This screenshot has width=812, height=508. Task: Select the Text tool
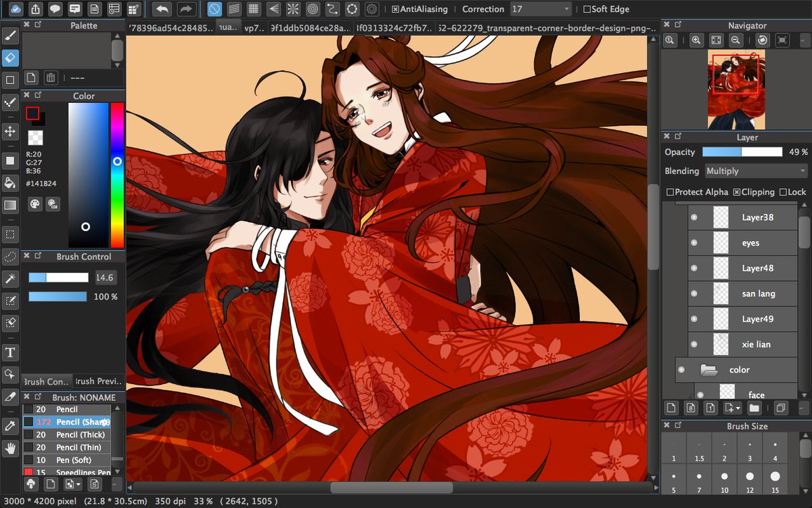pyautogui.click(x=10, y=352)
